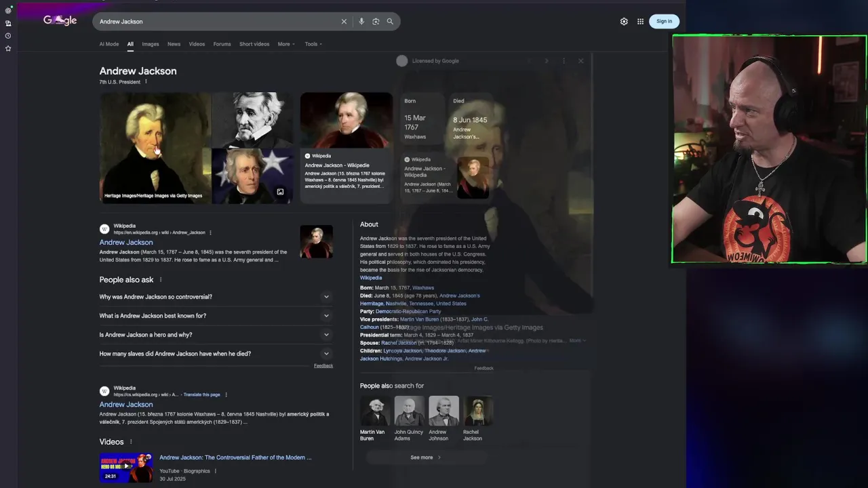Open the history clock icon in sidebar
This screenshot has width=868, height=488.
click(8, 36)
